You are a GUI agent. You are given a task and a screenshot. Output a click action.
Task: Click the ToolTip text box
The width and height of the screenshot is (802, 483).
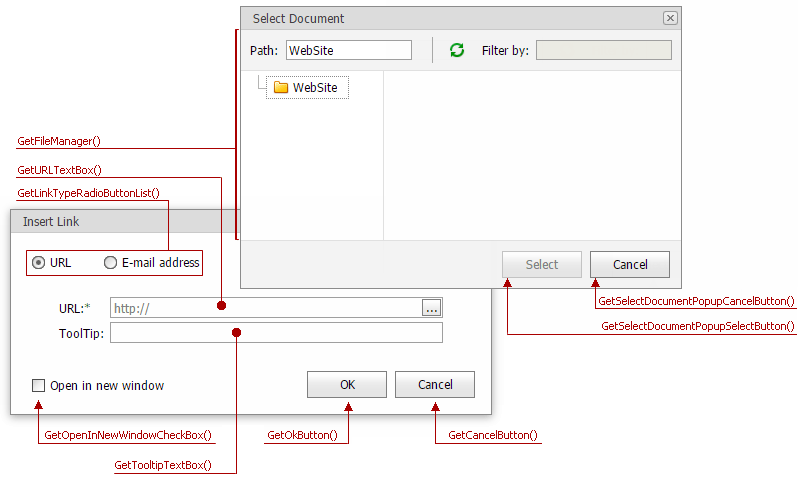[x=276, y=333]
